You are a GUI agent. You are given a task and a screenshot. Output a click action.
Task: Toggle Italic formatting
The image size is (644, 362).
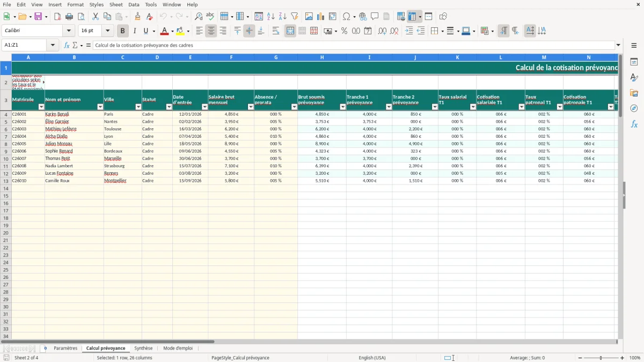pos(135,31)
